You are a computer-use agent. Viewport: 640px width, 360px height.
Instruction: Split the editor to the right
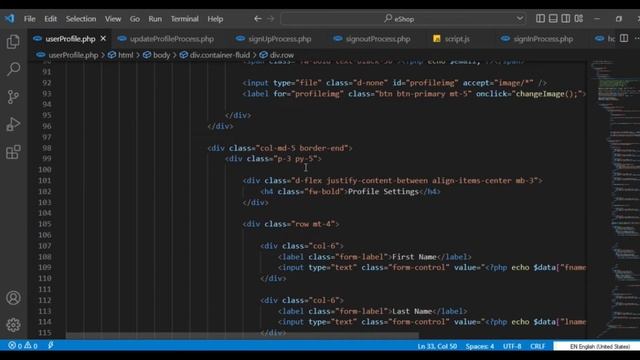click(624, 38)
